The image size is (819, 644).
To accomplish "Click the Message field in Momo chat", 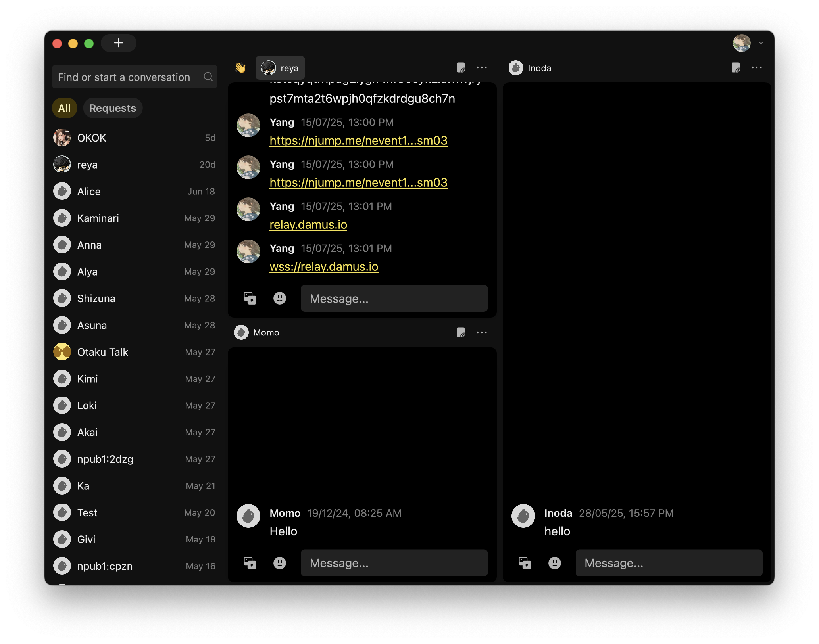I will (394, 563).
